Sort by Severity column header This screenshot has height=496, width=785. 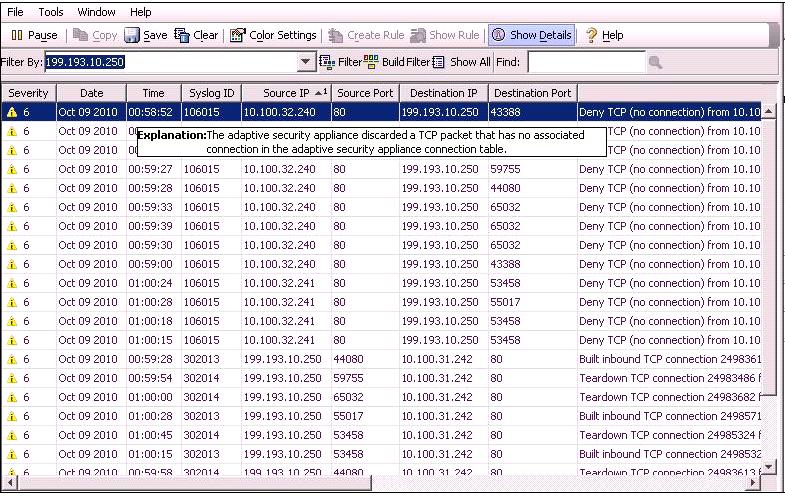point(29,93)
